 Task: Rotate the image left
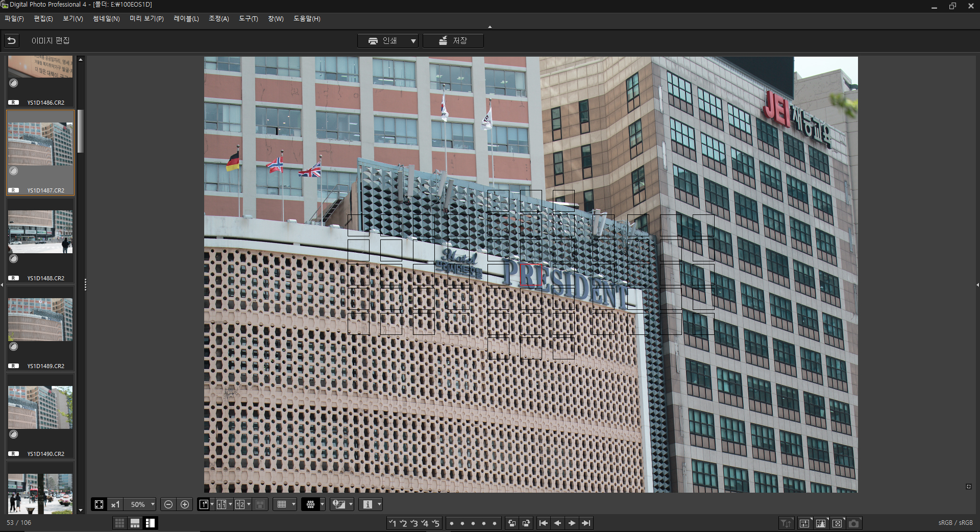pos(512,523)
